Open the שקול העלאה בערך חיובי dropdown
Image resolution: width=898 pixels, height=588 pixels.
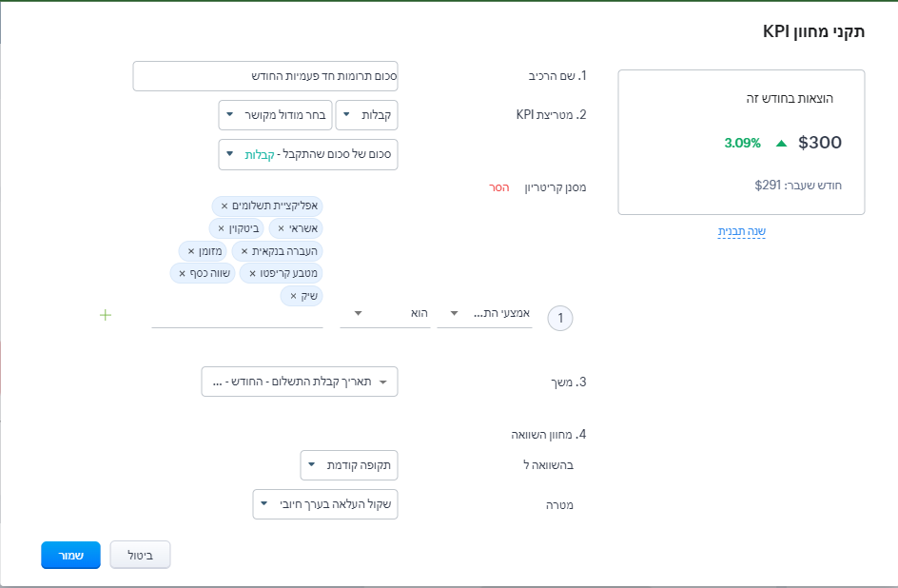click(324, 504)
